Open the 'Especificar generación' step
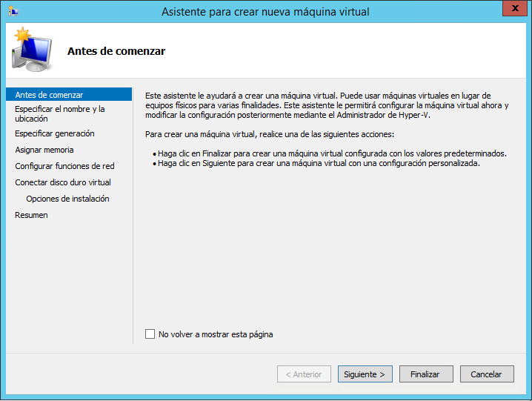Image resolution: width=532 pixels, height=401 pixels. coord(55,133)
